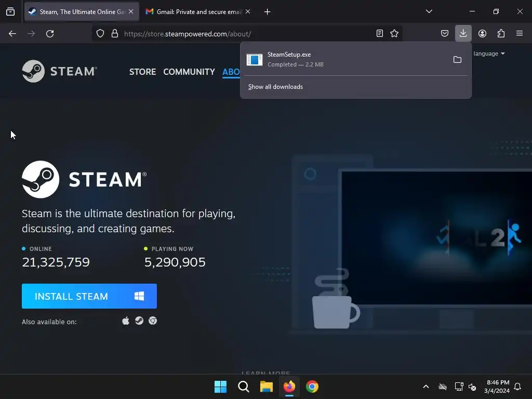532x399 pixels.
Task: Toggle reader view icon in address bar
Action: (380, 33)
